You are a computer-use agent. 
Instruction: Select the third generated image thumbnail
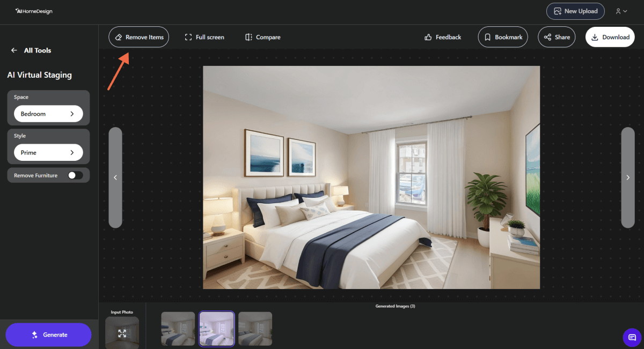click(255, 328)
